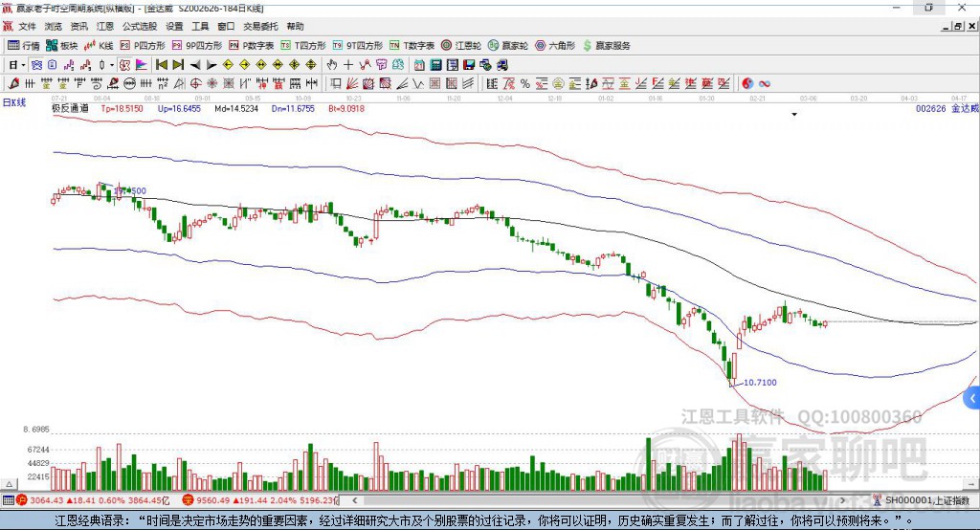This screenshot has width=980, height=530.
Task: Click the save floppy-disk icon
Action: pos(469,65)
